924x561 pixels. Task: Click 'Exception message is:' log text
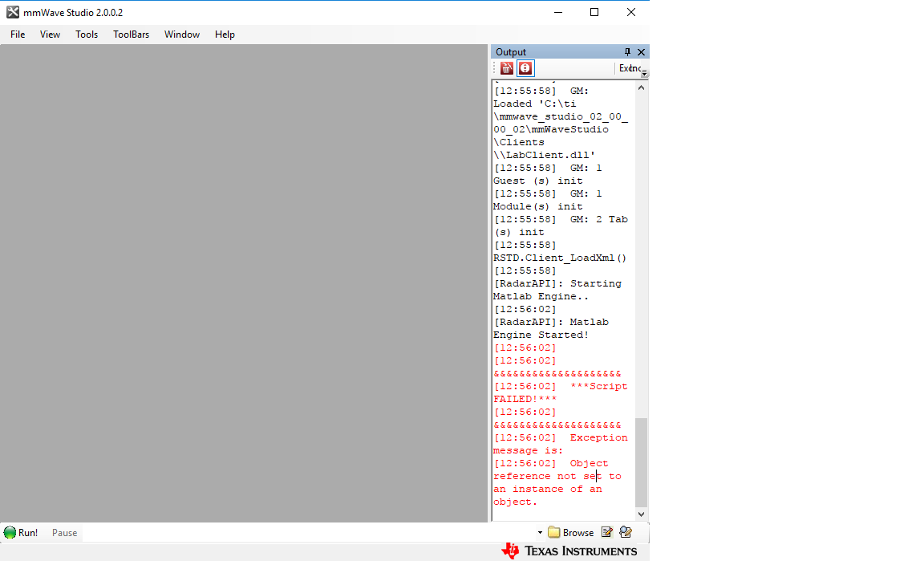[561, 444]
